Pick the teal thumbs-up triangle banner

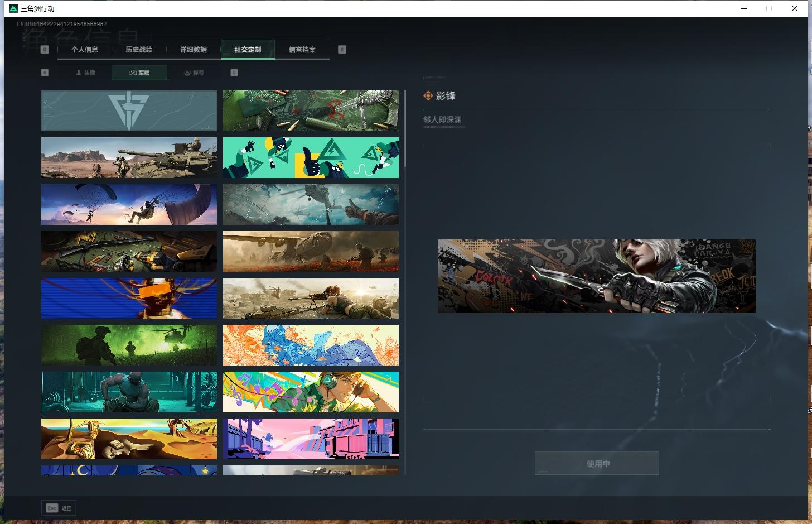[x=311, y=157]
